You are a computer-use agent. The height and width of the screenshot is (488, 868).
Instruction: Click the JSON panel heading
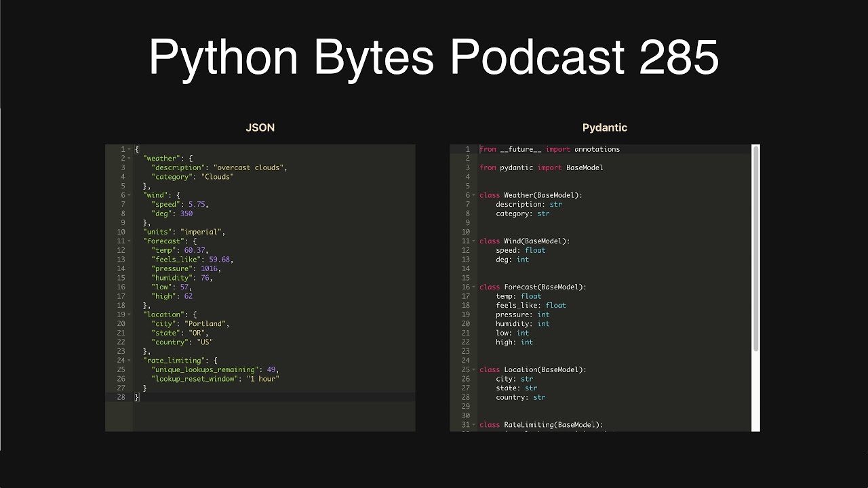260,127
